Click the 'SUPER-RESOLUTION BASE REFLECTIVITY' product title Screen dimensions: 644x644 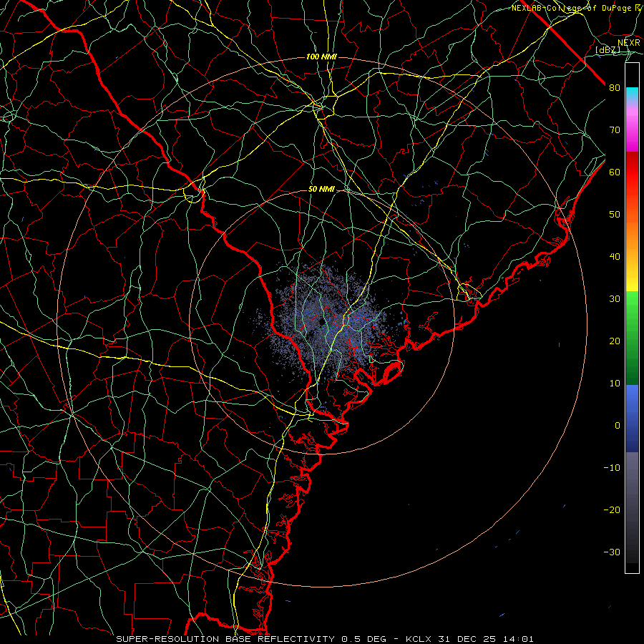pyautogui.click(x=225, y=639)
